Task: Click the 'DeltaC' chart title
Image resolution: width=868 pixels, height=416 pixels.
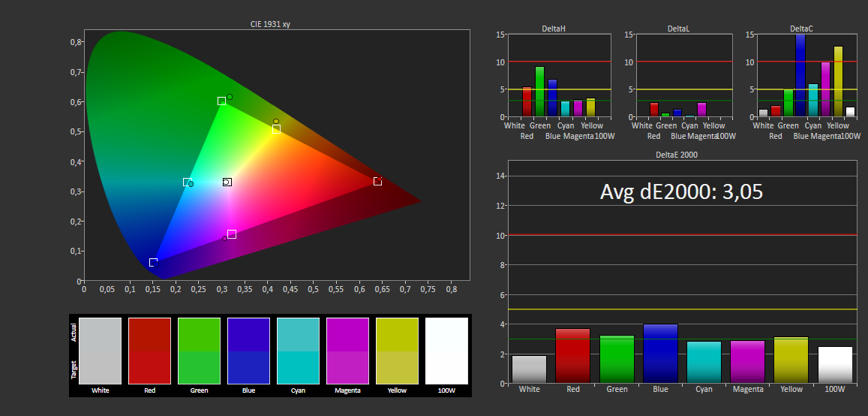Action: tap(801, 29)
